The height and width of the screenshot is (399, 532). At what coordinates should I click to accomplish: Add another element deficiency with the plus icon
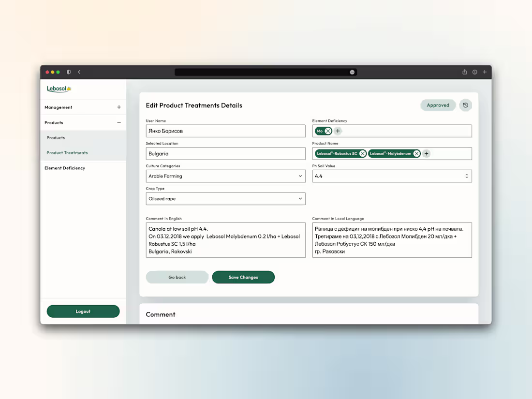338,131
